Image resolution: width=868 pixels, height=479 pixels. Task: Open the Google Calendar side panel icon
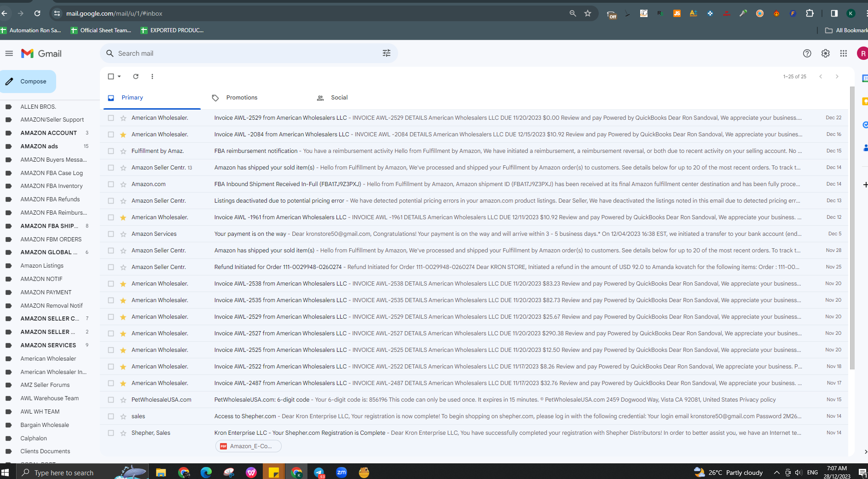click(865, 78)
